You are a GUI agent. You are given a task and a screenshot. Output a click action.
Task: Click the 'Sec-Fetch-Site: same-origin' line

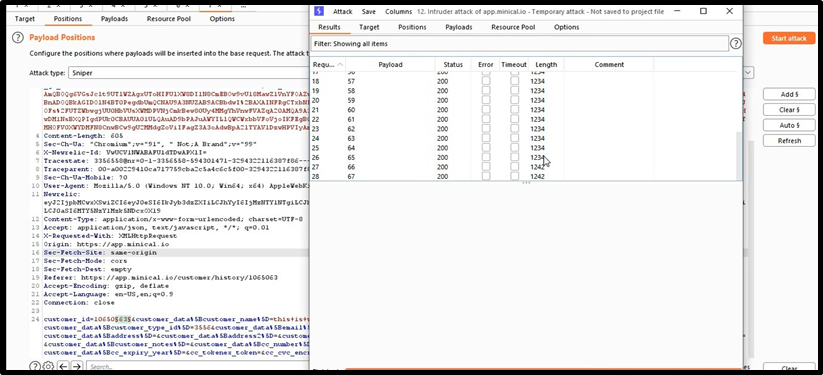100,253
